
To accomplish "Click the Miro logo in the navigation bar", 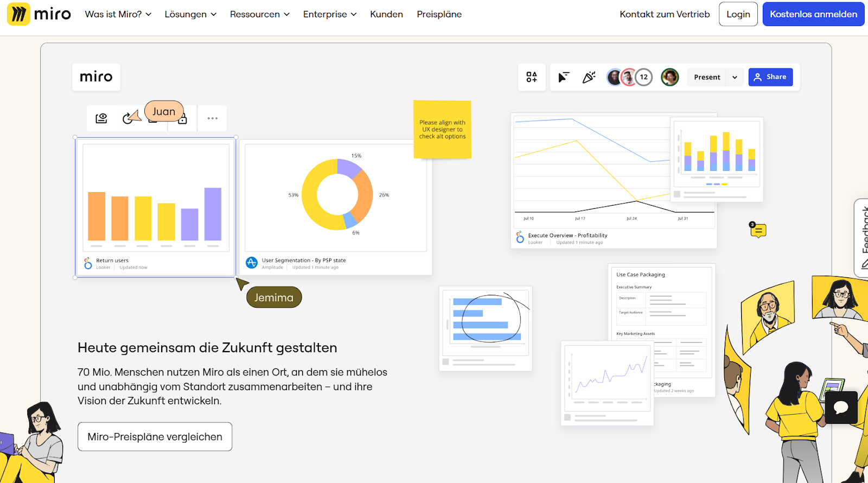I will click(39, 14).
